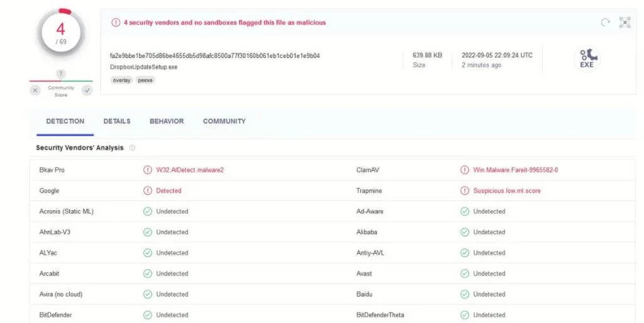The image size is (644, 323).
Task: Click the overlay tag
Action: tap(121, 80)
